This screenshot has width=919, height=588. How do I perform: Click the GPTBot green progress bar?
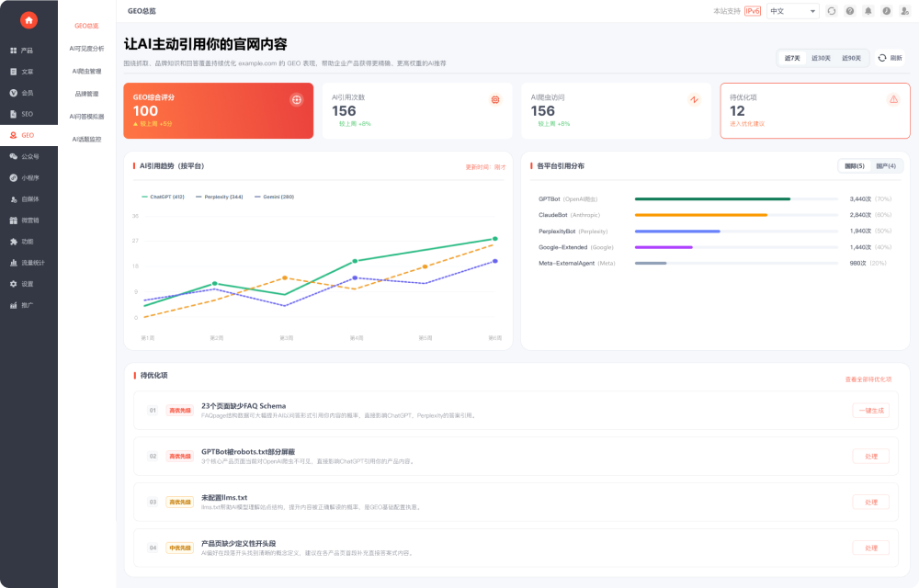(713, 199)
